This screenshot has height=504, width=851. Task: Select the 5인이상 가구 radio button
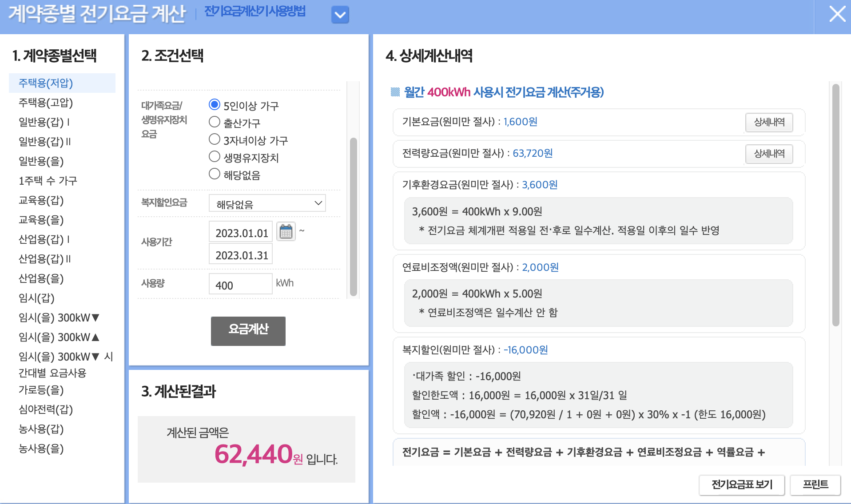tap(215, 104)
